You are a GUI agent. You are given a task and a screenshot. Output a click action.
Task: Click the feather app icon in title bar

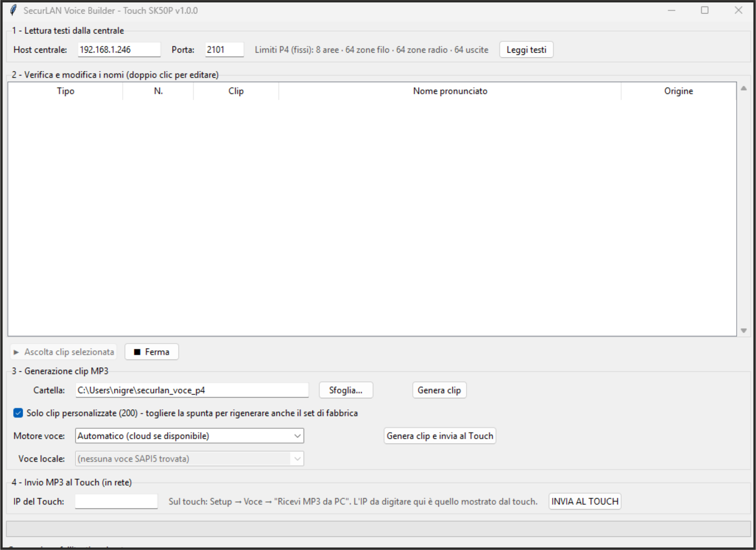(14, 10)
